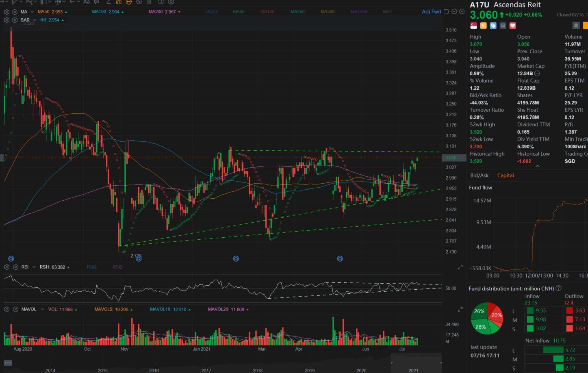588x373 pixels.
Task: Open SAR indicator settings gear
Action: pyautogui.click(x=7, y=20)
